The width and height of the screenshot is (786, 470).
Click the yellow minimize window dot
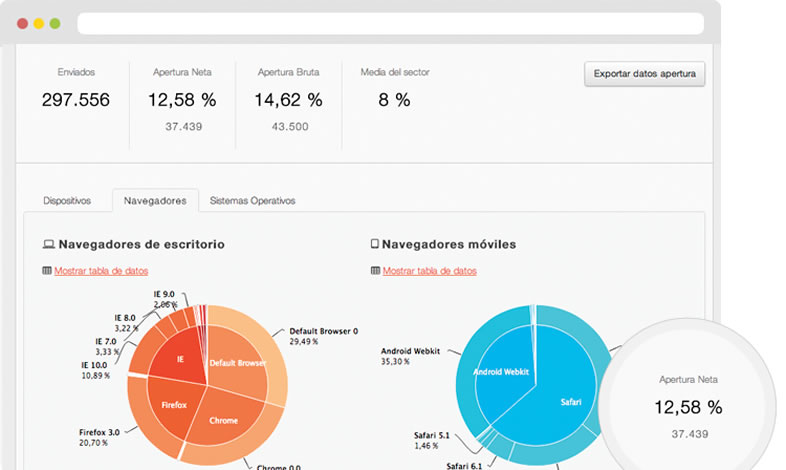click(39, 24)
